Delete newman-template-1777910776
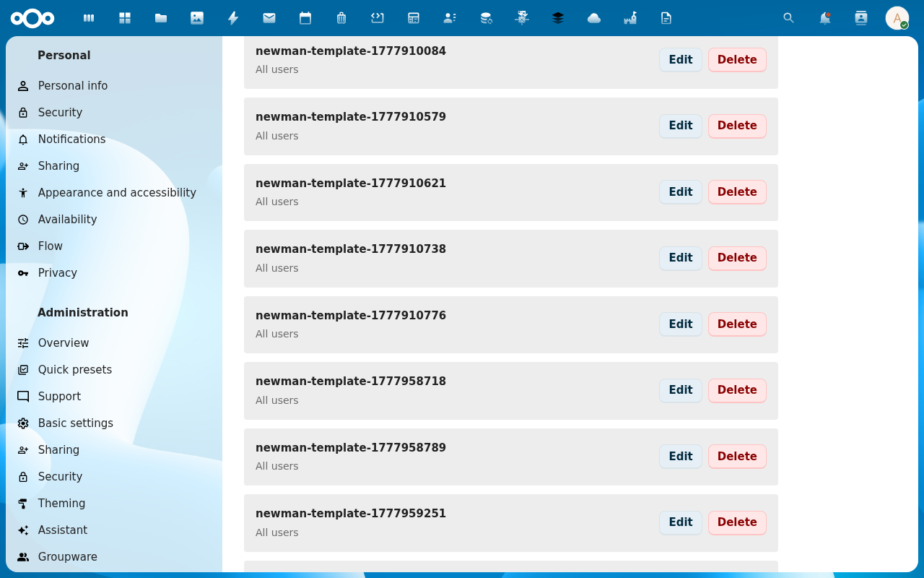Image resolution: width=924 pixels, height=578 pixels. (737, 324)
